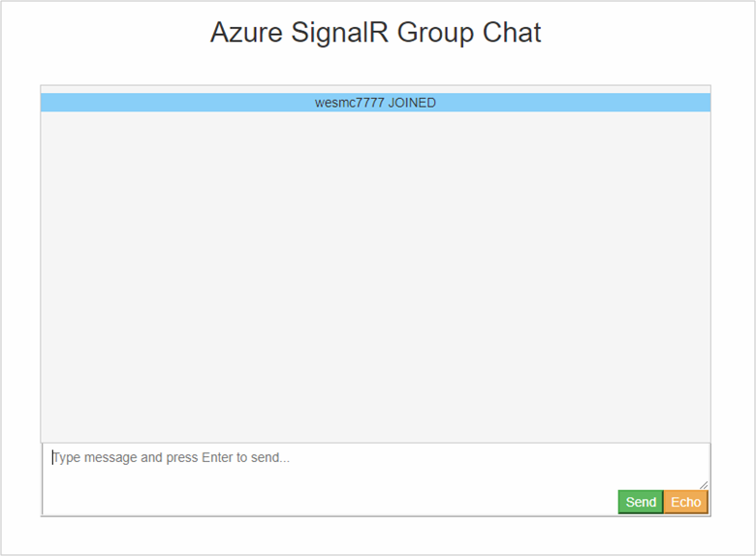
Task: Click right end of blue joined banner
Action: [699, 103]
